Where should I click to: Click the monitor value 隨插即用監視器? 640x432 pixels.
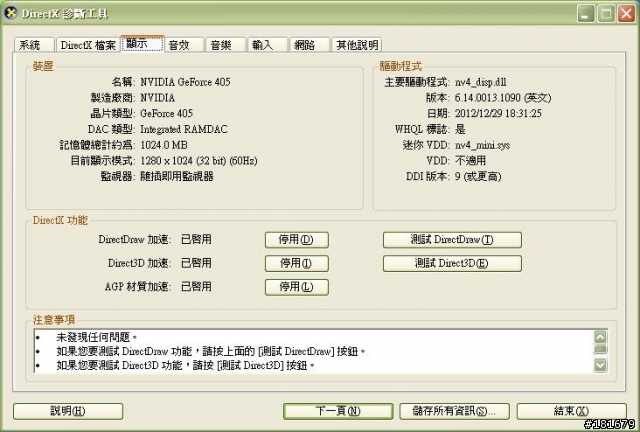click(177, 176)
